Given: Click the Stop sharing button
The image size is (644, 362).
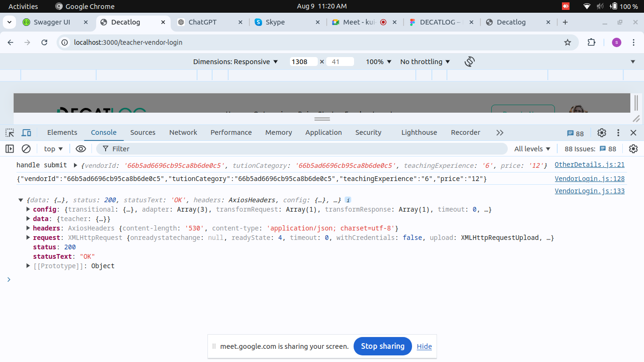Looking at the screenshot, I should point(382,346).
